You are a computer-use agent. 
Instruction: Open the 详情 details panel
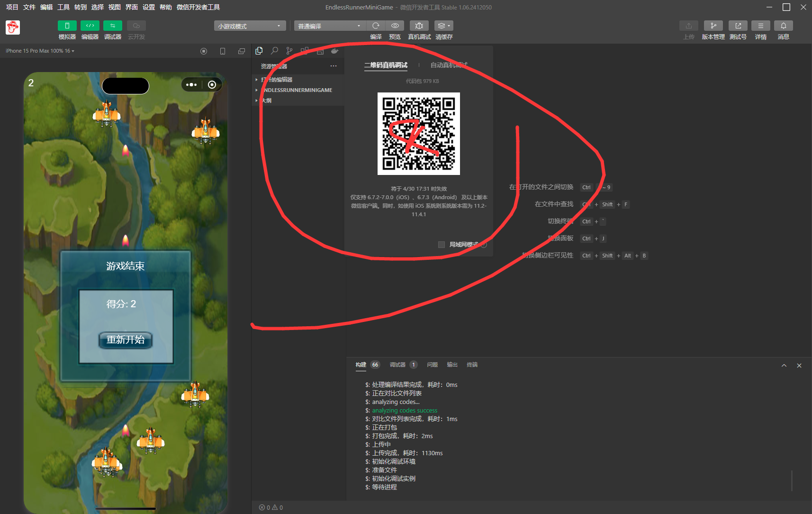click(761, 26)
